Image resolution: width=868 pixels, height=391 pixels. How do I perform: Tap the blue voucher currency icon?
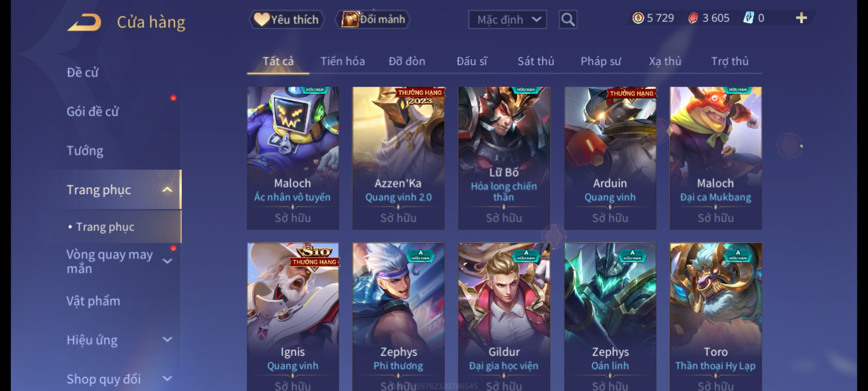pyautogui.click(x=748, y=18)
